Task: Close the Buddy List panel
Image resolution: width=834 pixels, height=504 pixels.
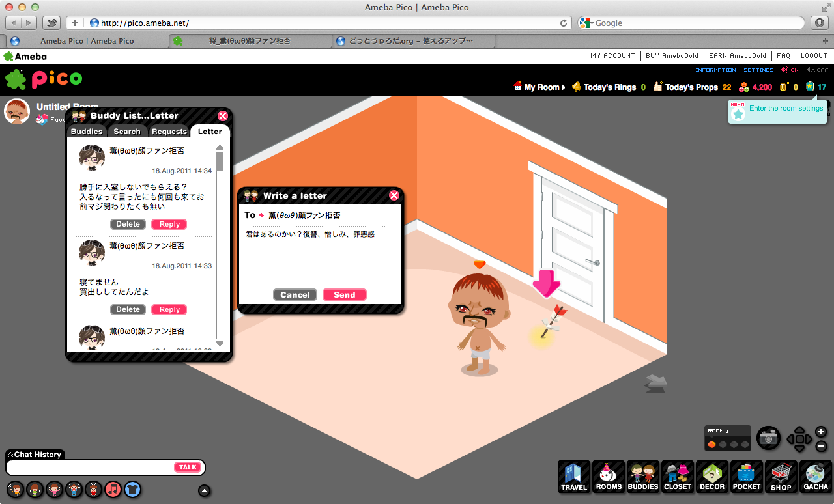Action: click(223, 116)
